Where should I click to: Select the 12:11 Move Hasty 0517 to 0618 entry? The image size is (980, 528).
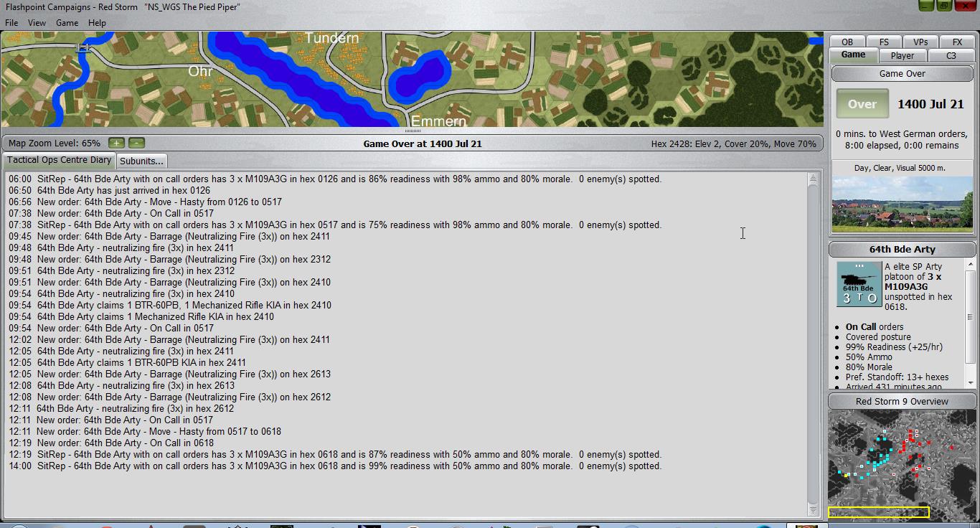[145, 431]
